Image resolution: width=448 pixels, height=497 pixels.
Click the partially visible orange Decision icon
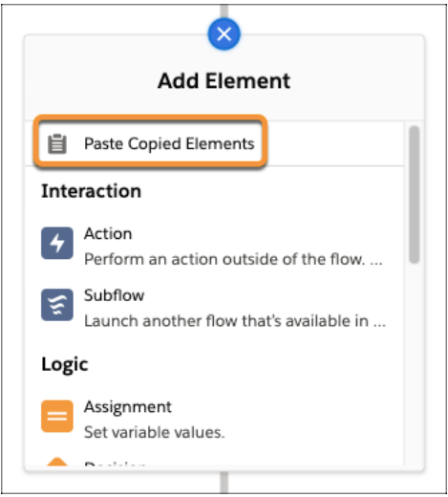tap(57, 462)
